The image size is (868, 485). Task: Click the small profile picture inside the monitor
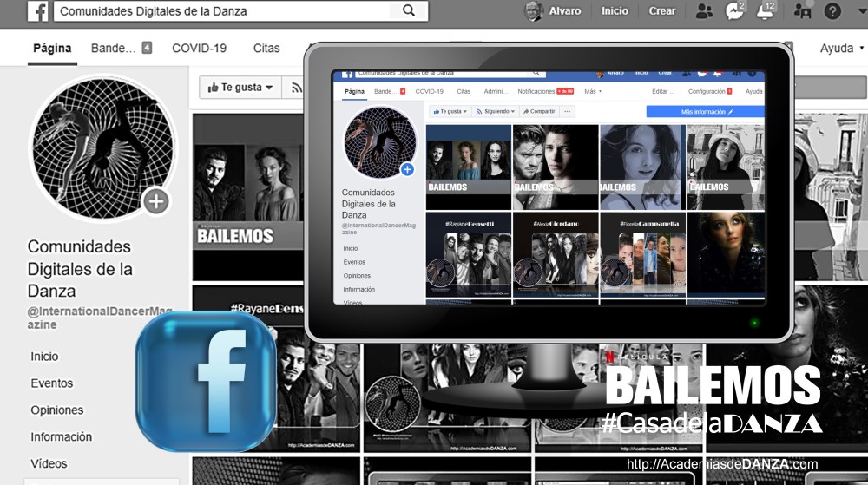[x=380, y=143]
